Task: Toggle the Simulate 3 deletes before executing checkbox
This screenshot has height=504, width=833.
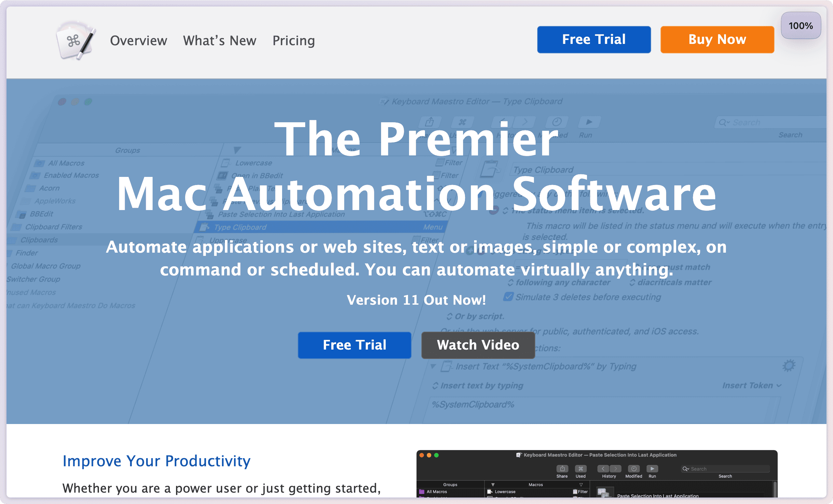Action: 509,297
